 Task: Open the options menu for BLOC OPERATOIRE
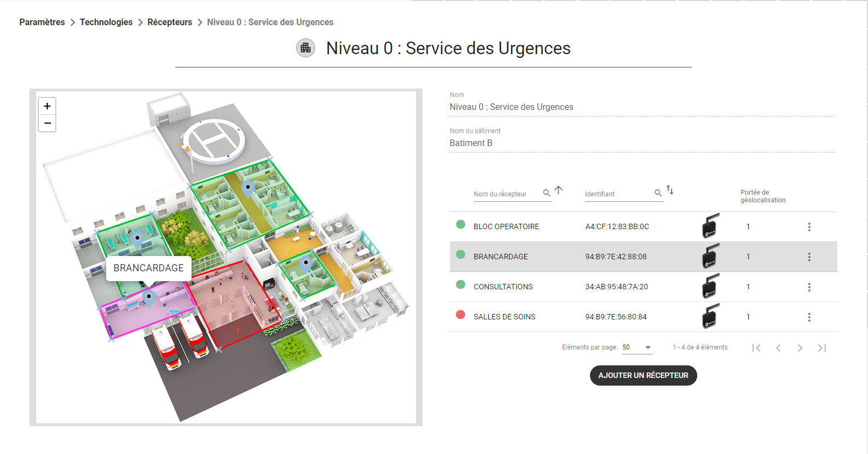809,227
